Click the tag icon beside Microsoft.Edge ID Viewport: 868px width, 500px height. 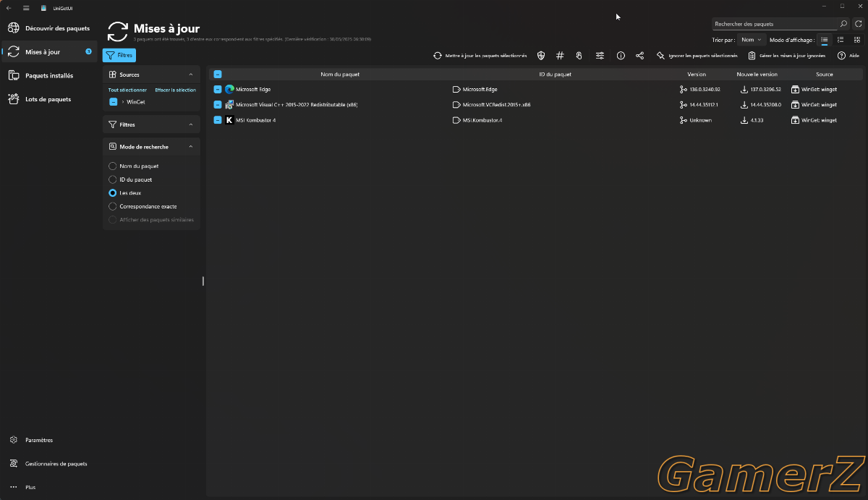[456, 90]
